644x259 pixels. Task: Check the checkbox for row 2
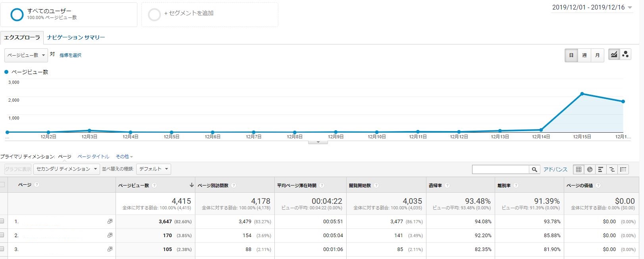[x=2, y=235]
